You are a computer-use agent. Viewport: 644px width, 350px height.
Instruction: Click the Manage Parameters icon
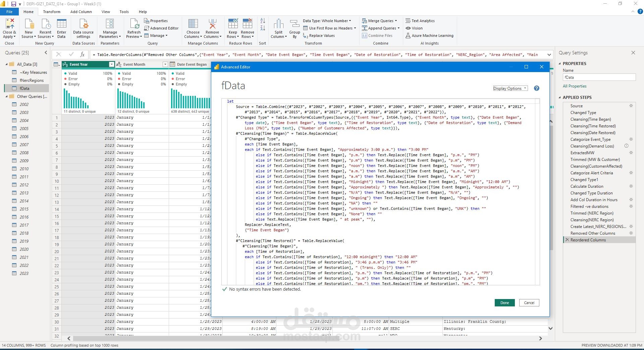[x=110, y=24]
